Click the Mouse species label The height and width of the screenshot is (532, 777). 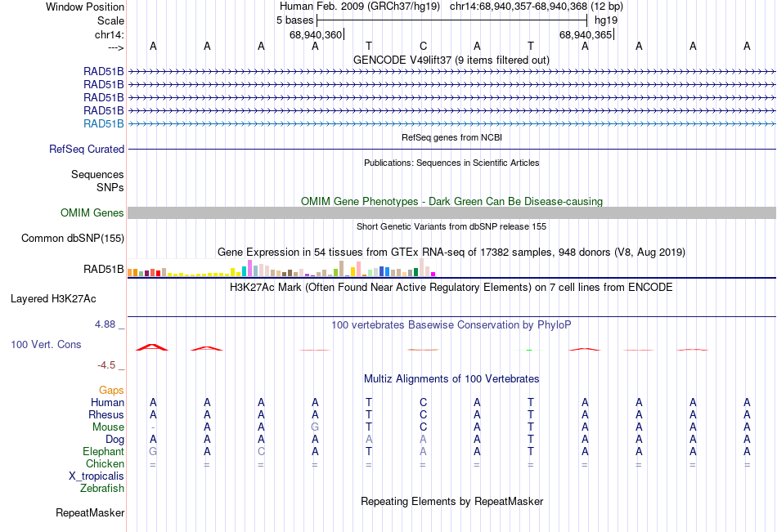pyautogui.click(x=108, y=427)
